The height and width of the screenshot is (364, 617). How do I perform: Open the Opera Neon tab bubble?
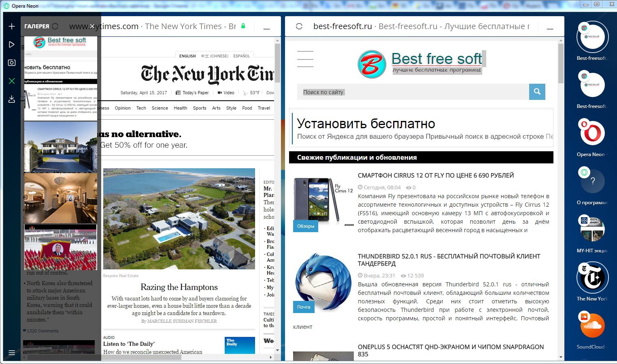tap(592, 133)
